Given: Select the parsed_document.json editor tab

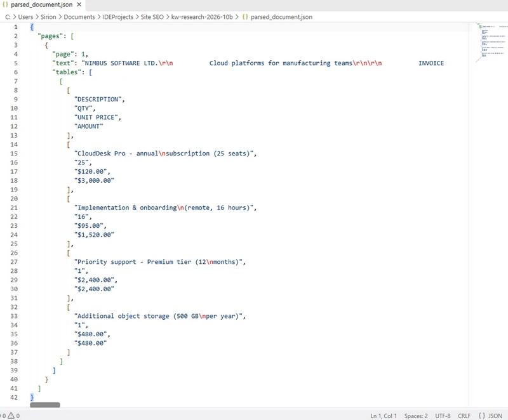Looking at the screenshot, I should coord(42,4).
